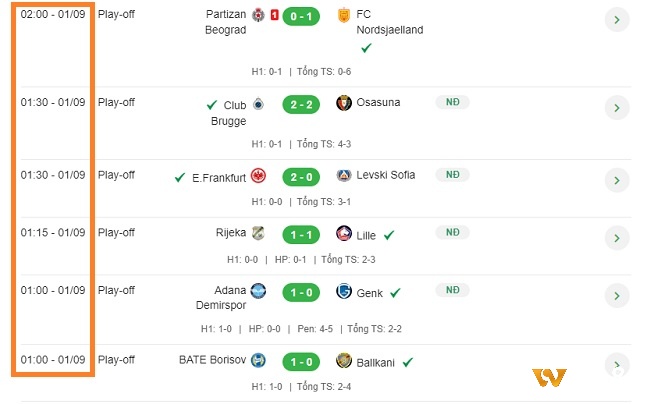The height and width of the screenshot is (404, 650).
Task: Click the Osasuna club logo
Action: click(344, 103)
